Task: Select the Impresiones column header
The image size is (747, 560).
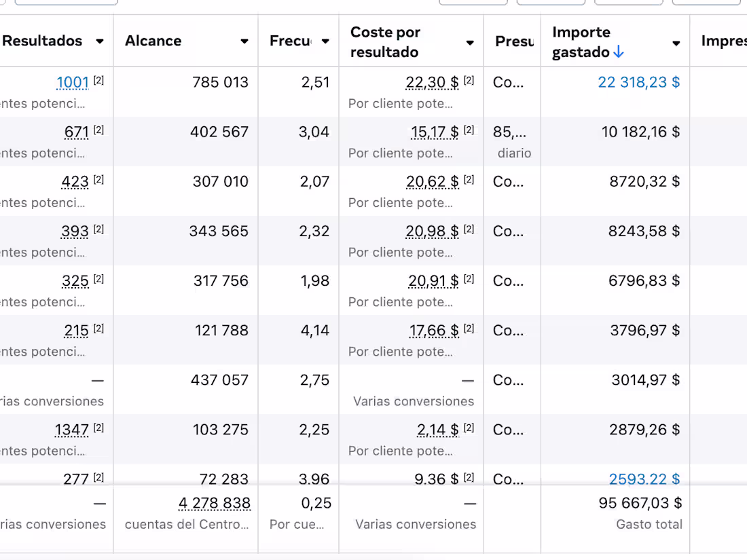Action: click(x=724, y=41)
